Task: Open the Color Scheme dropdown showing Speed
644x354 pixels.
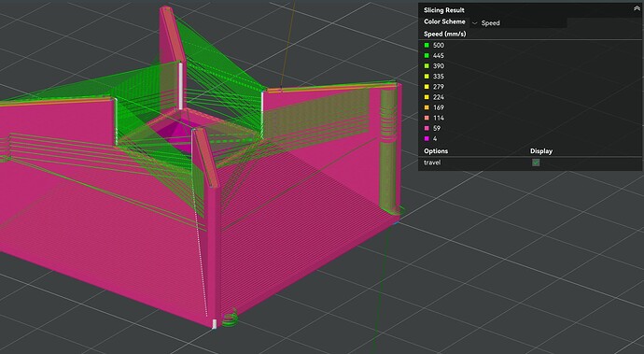Action: [518, 23]
